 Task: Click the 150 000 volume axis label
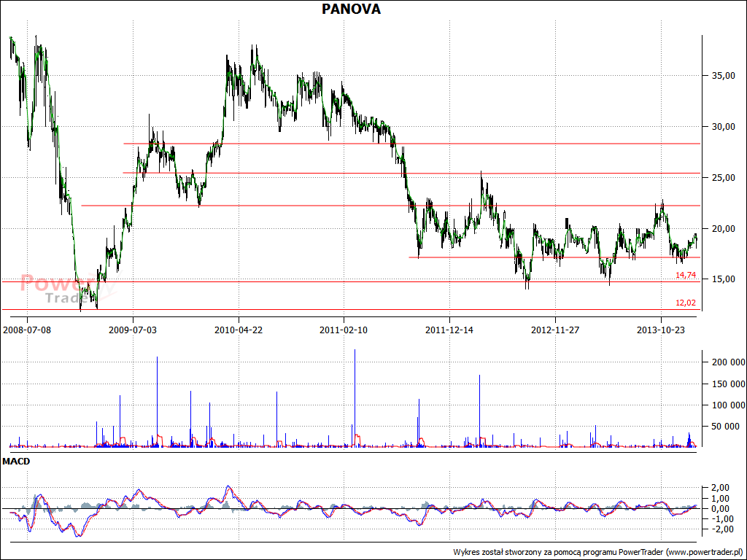(728, 384)
